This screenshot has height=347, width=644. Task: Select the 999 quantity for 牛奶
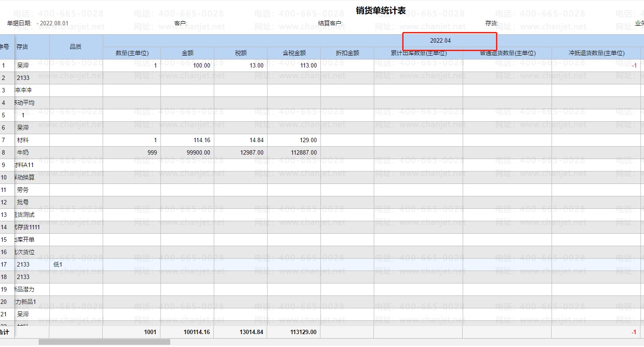click(132, 152)
